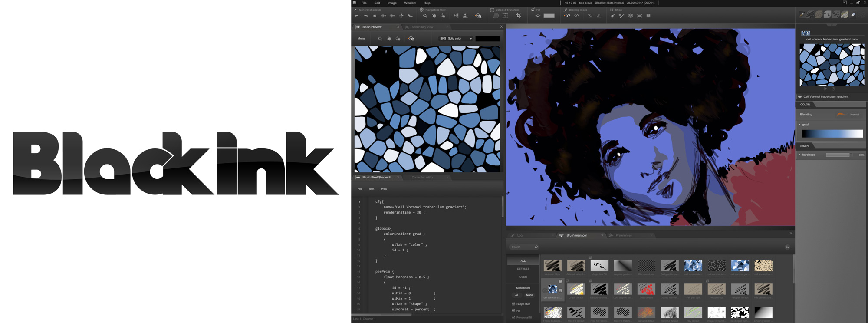
Task: Select the ALL brush category
Action: [x=523, y=261]
